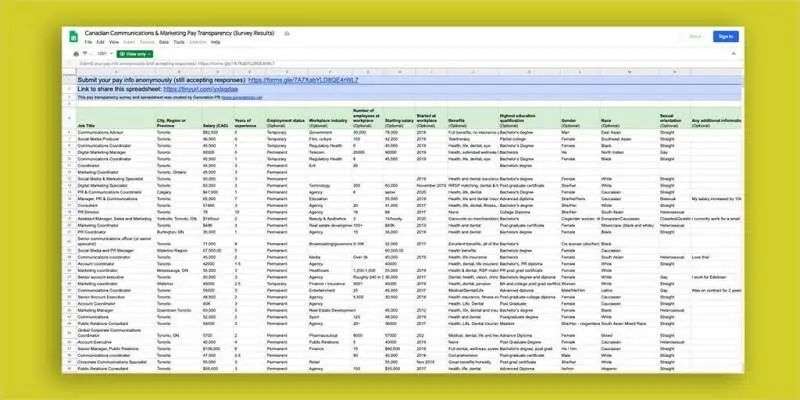Select the Marketing Manager cell

[x=116, y=310]
